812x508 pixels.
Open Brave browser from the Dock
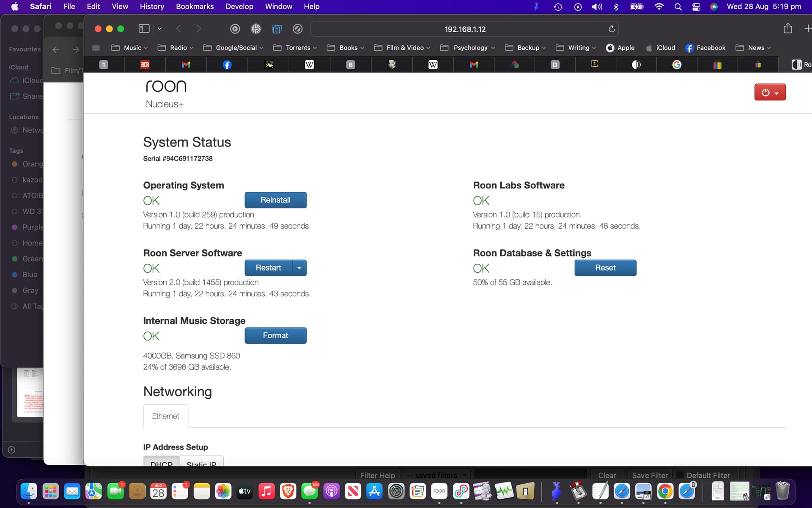[288, 491]
